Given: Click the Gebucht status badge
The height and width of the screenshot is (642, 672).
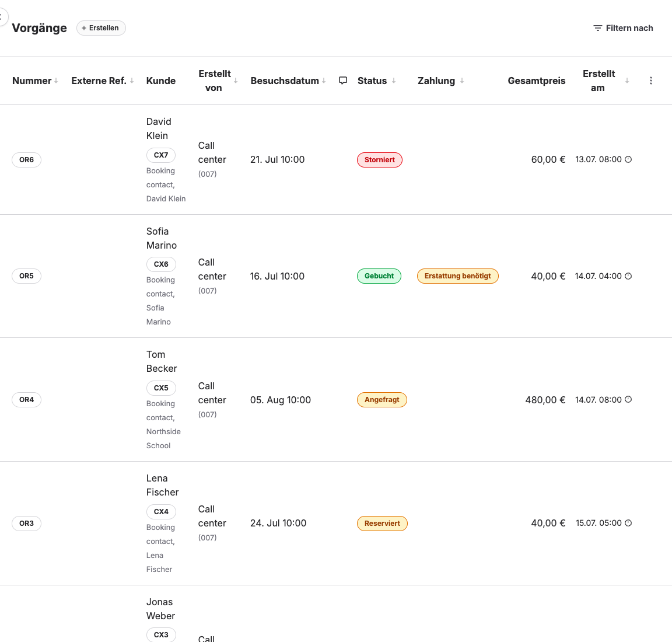Looking at the screenshot, I should (379, 276).
